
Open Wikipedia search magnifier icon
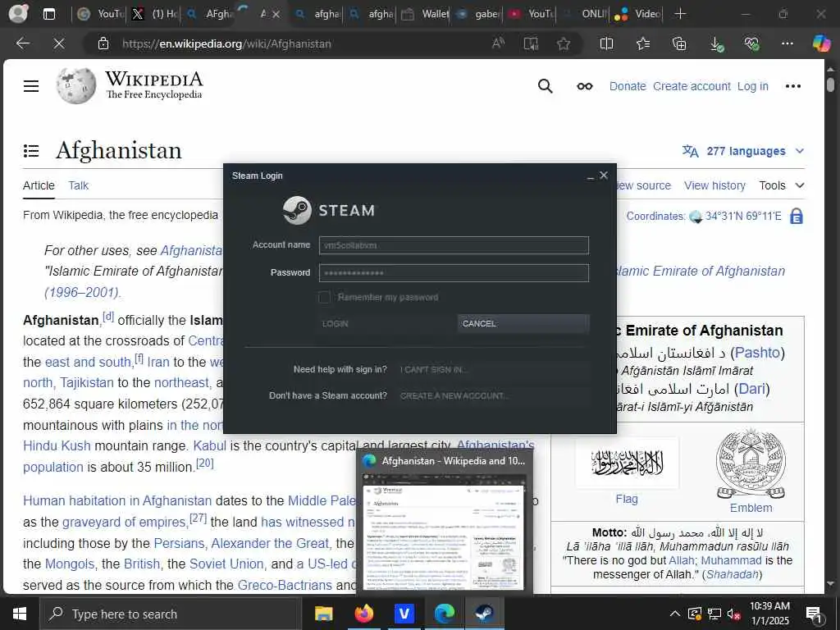(545, 85)
